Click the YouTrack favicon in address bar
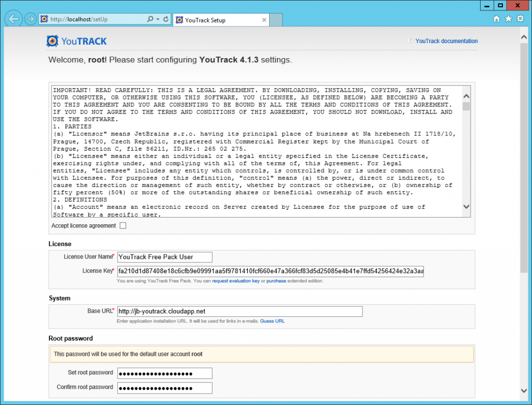This screenshot has height=405, width=532. coord(44,19)
